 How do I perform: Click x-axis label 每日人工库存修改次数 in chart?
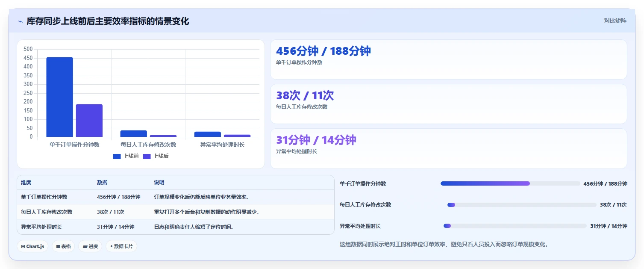point(148,145)
